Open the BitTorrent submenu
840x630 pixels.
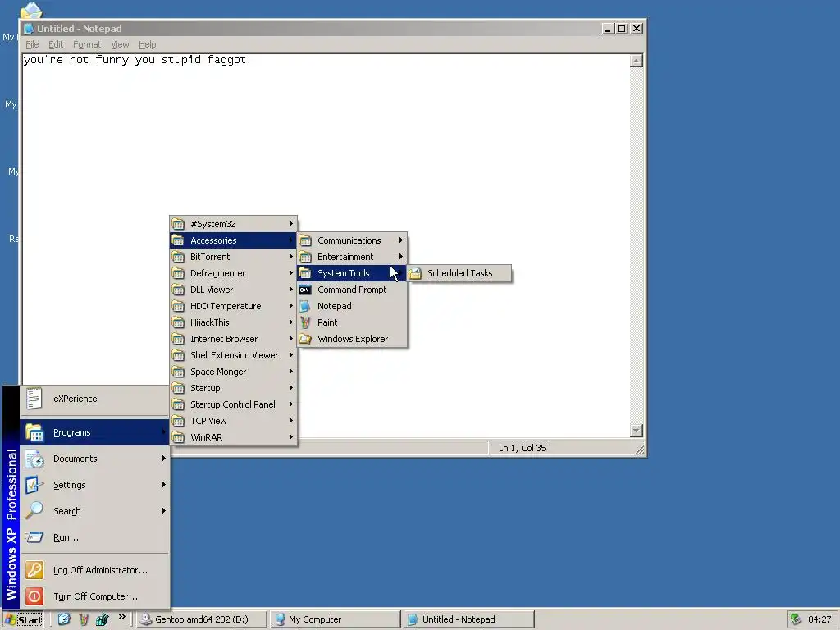[234, 257]
